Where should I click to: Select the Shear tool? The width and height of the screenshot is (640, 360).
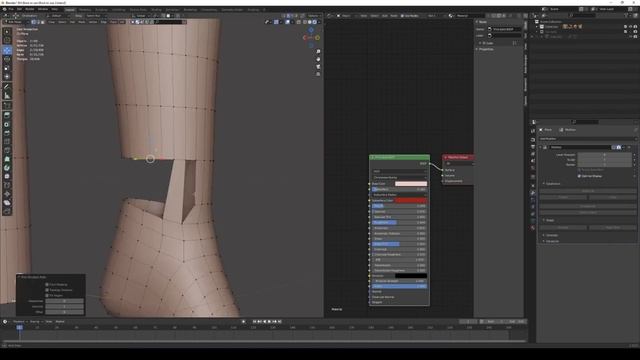(x=7, y=202)
